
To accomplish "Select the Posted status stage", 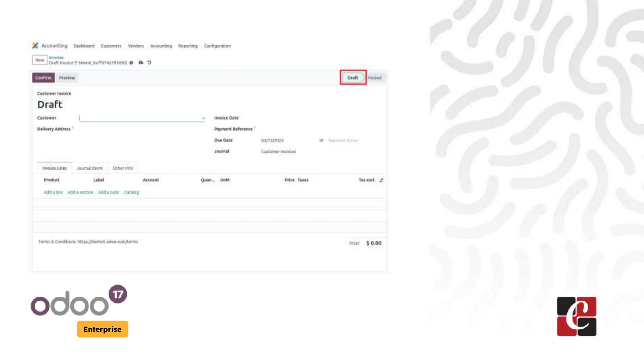I will pos(375,78).
